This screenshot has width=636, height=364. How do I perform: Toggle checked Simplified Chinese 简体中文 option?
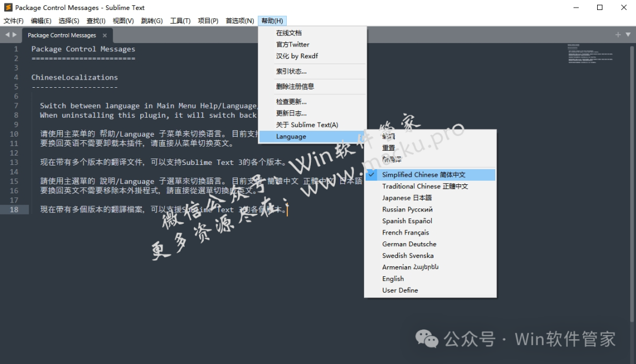[430, 175]
